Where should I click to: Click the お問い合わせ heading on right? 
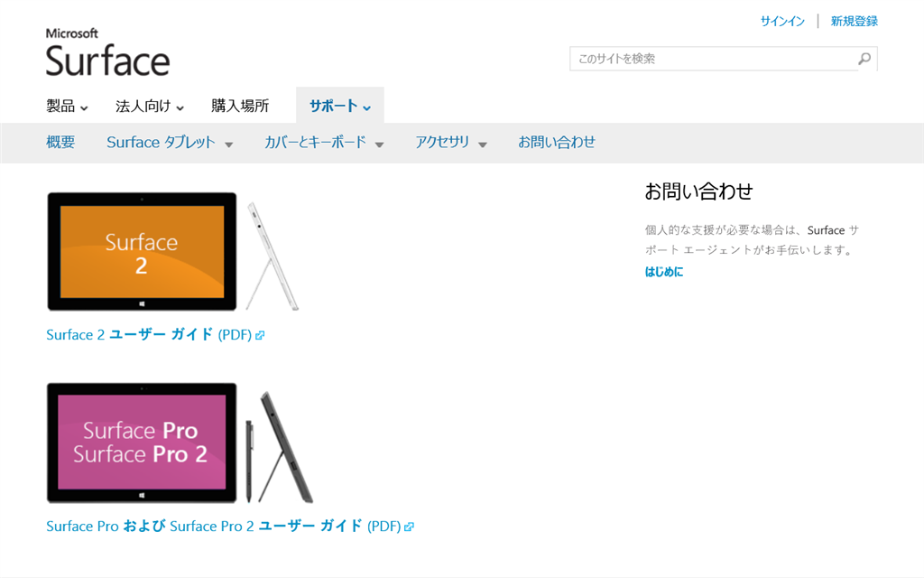coord(699,191)
